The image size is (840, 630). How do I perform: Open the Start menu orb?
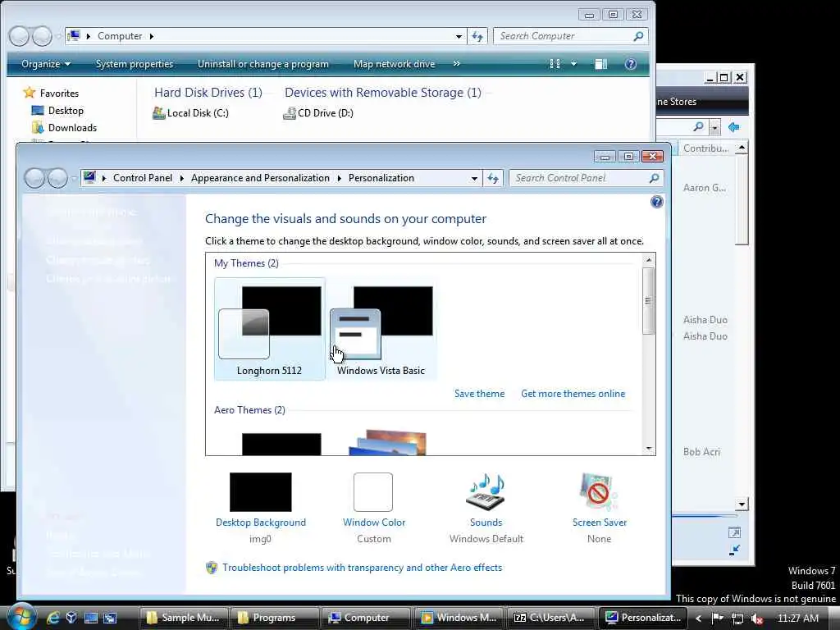[22, 617]
